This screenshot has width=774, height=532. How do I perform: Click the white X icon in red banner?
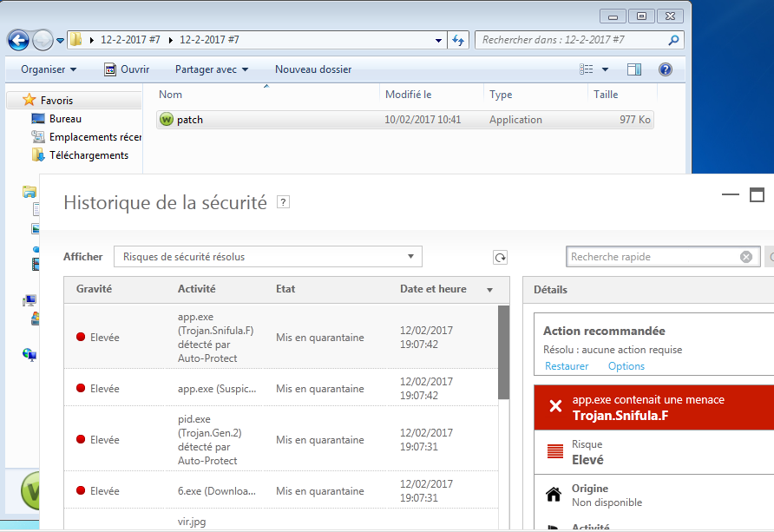(x=555, y=406)
